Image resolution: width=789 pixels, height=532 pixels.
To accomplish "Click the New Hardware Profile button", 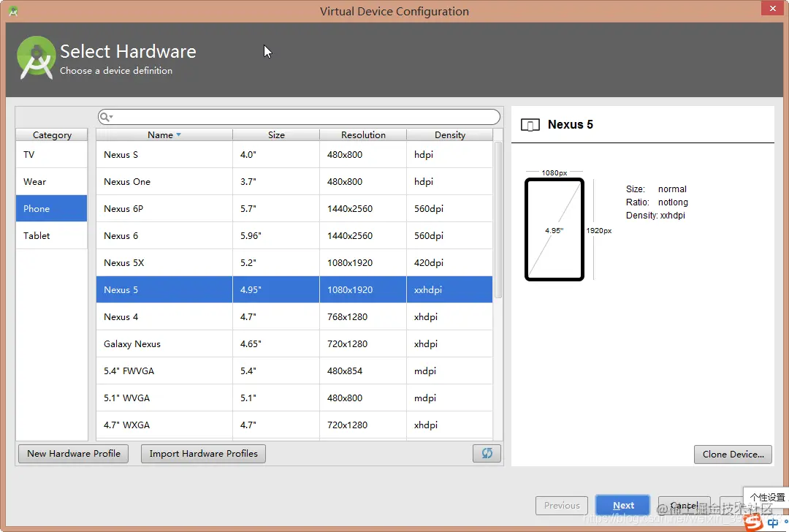I will 74,454.
